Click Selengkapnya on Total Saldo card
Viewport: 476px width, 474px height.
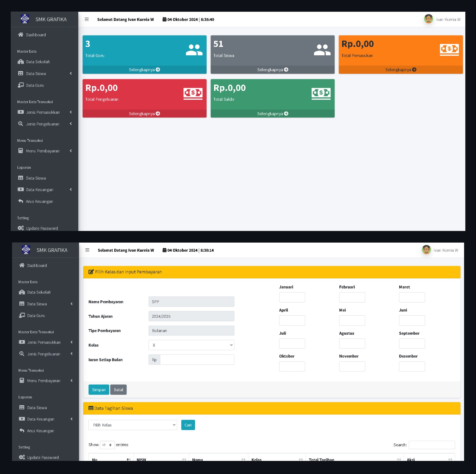pyautogui.click(x=273, y=114)
